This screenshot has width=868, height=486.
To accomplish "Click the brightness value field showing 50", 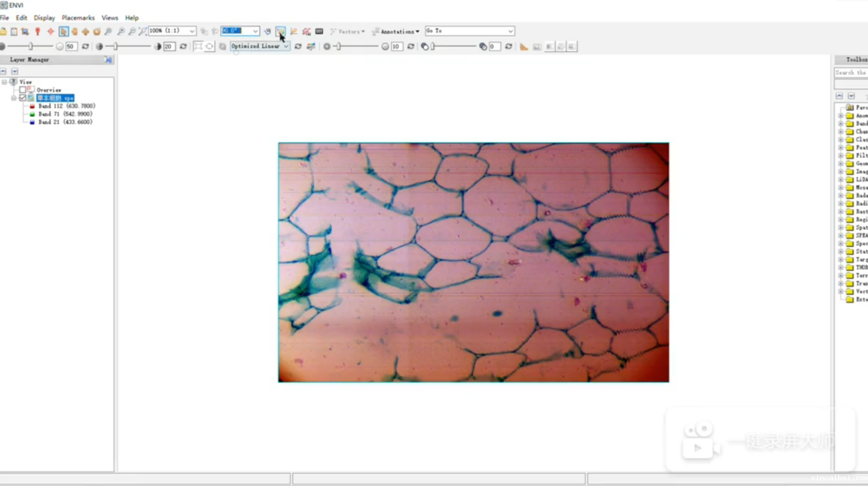I will pos(71,46).
